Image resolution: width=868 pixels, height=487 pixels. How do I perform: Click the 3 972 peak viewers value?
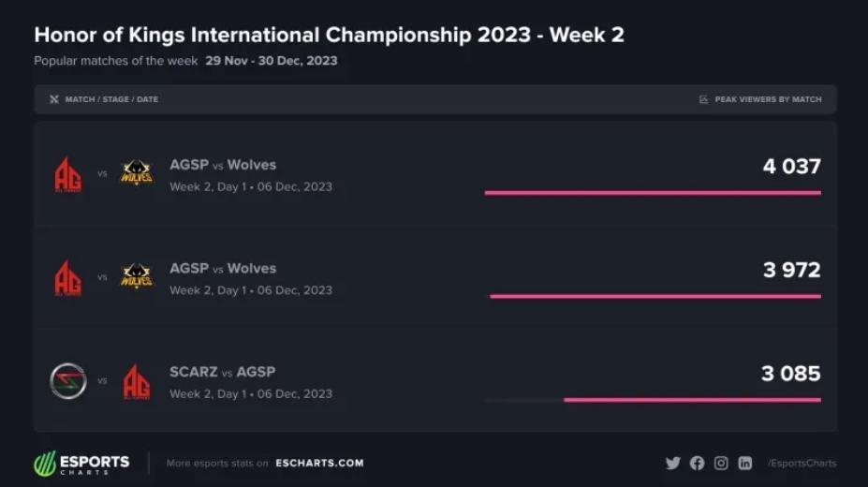pos(791,270)
